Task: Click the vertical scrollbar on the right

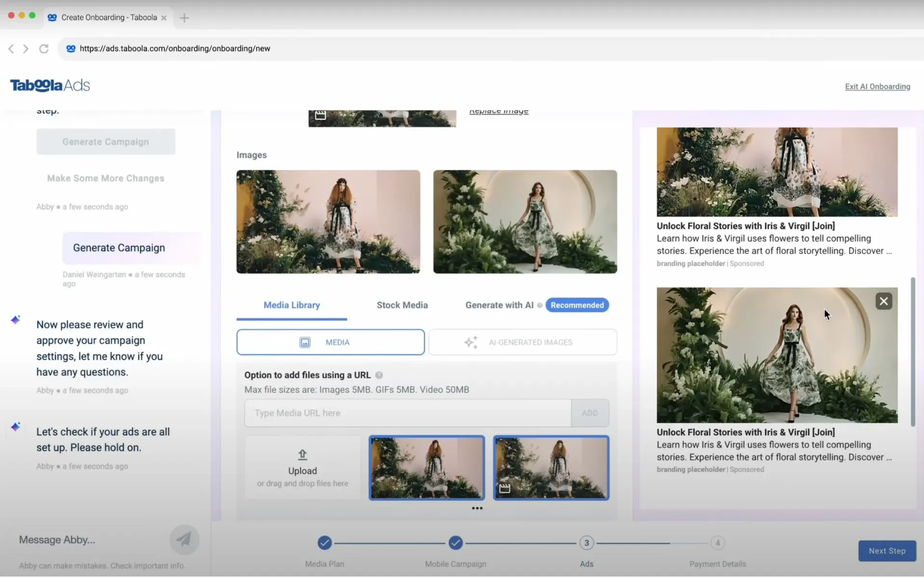Action: pyautogui.click(x=913, y=352)
